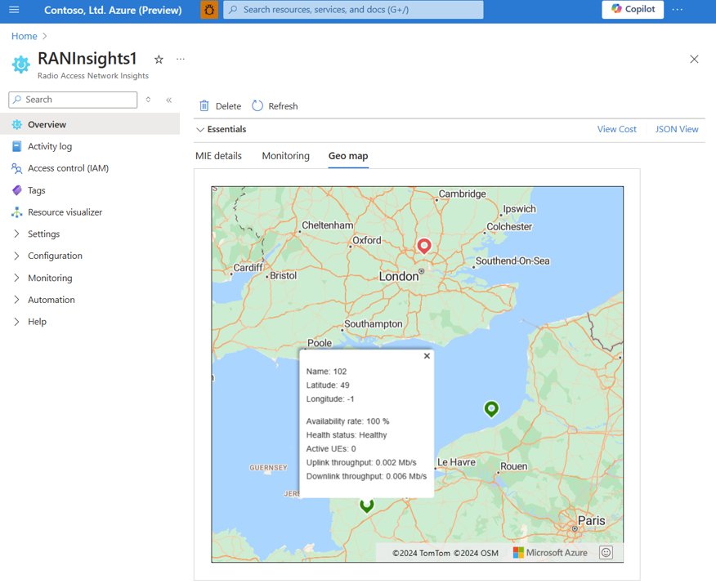The image size is (716, 588).
Task: Click 'Availability rate: 100 %' text
Action: tap(347, 421)
